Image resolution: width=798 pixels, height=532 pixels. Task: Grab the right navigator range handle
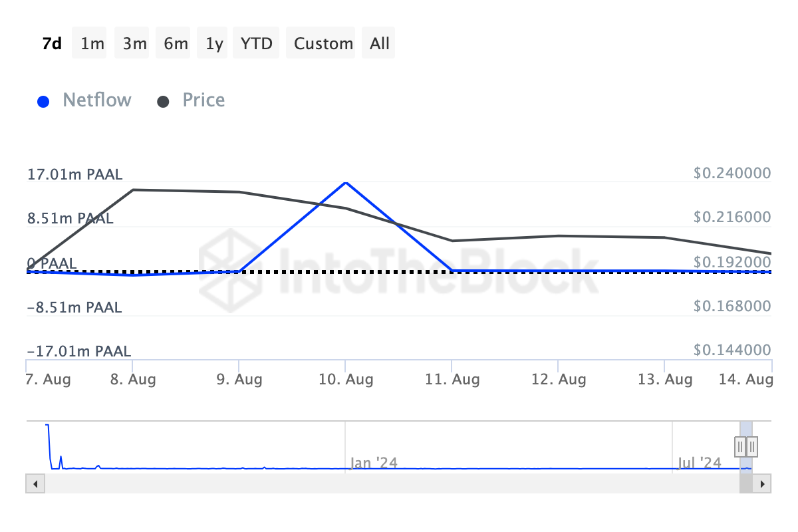pyautogui.click(x=752, y=446)
